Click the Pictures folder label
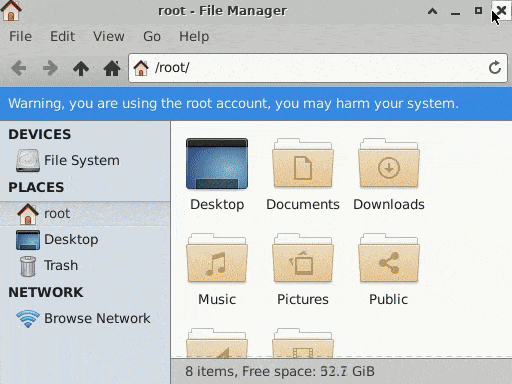The image size is (512, 384). coord(303,299)
